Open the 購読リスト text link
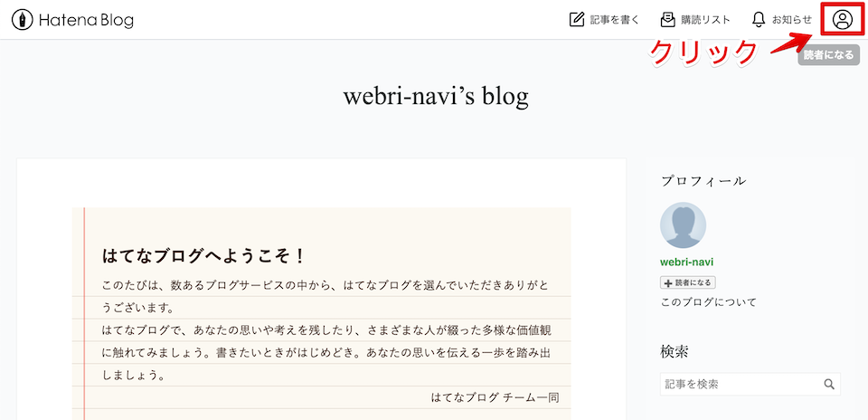Viewport: 868px width, 420px height. [x=706, y=20]
